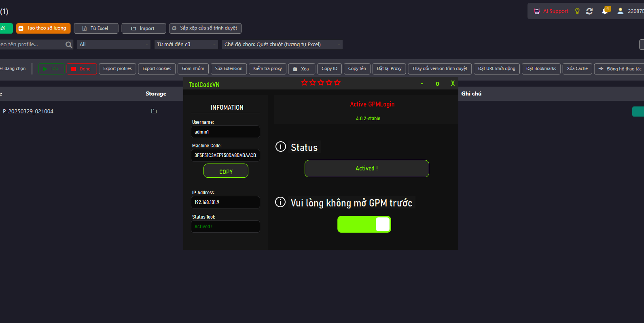644x323 pixels.
Task: Click Đặt lại Proxy
Action: coord(389,69)
